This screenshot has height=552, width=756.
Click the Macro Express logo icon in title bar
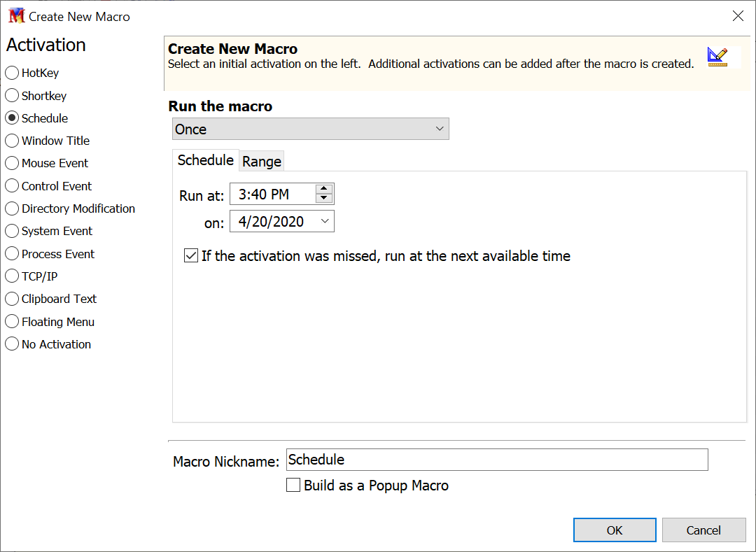16,16
